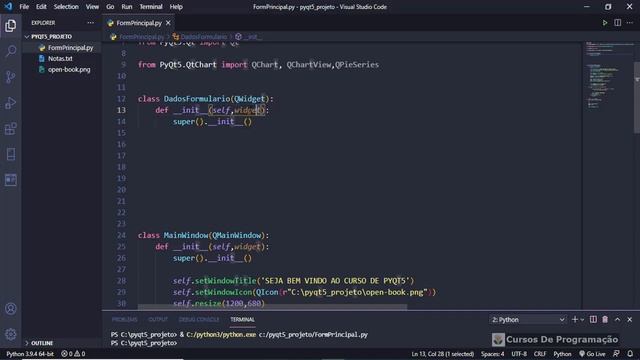Open Explorer panel ellipsis menu
Screen dimensions: 640x360
91,23
